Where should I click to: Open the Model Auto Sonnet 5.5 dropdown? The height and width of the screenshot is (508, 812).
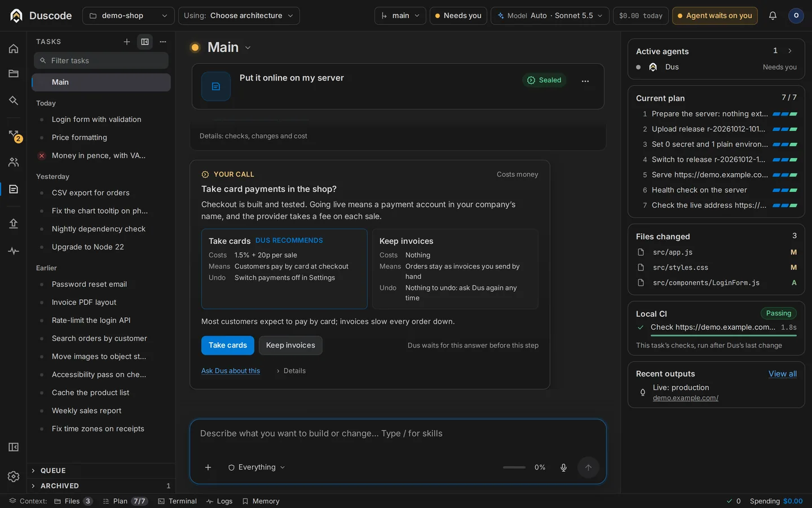click(550, 16)
